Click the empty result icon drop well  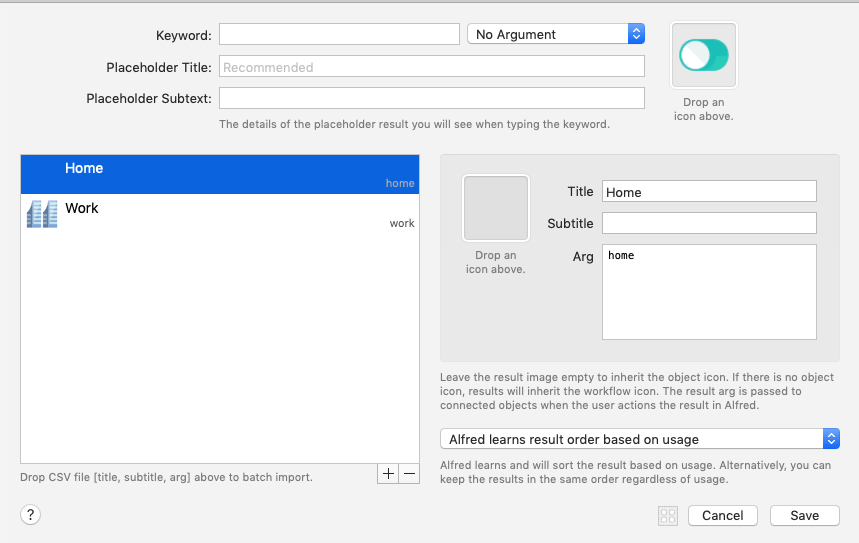point(496,208)
